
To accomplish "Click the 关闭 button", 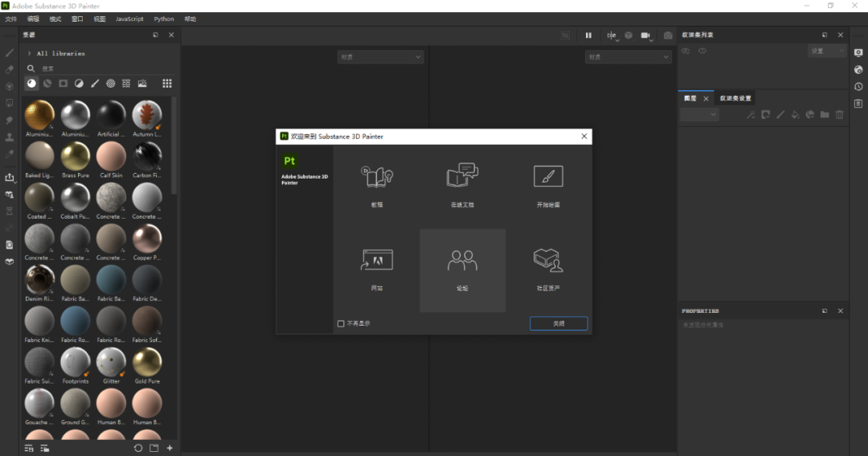I will coord(559,323).
